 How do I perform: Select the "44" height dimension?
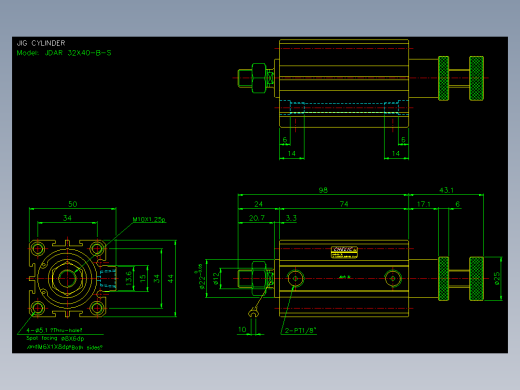pos(170,278)
